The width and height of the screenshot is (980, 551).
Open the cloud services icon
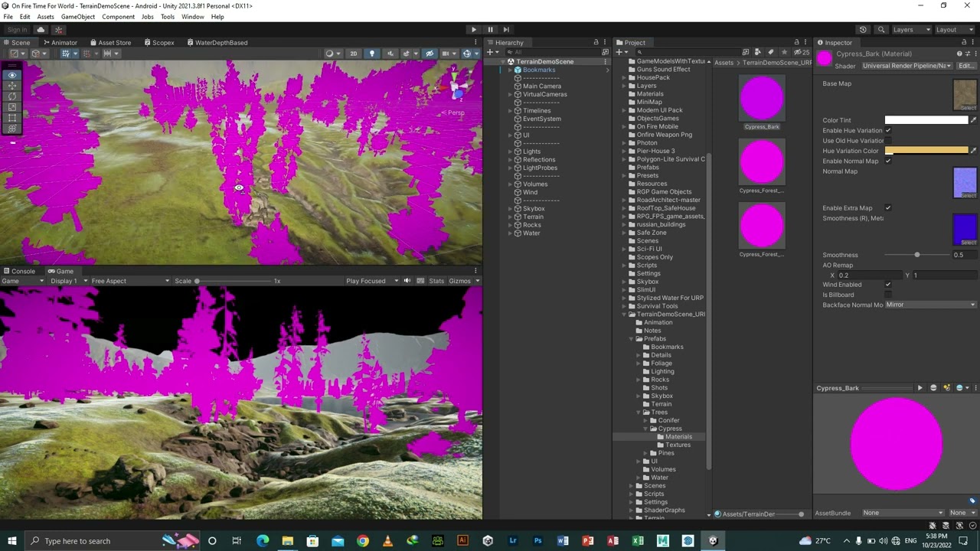pyautogui.click(x=41, y=29)
